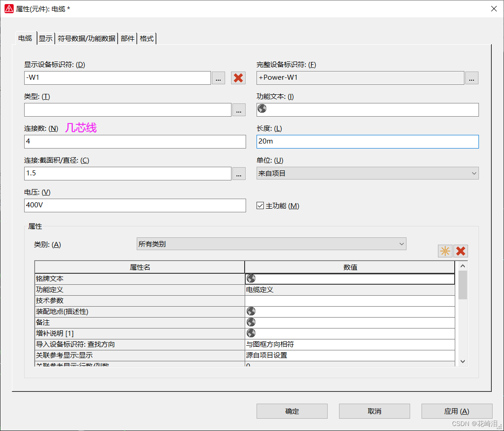Click the 取消 button
This screenshot has width=504, height=431.
(375, 411)
